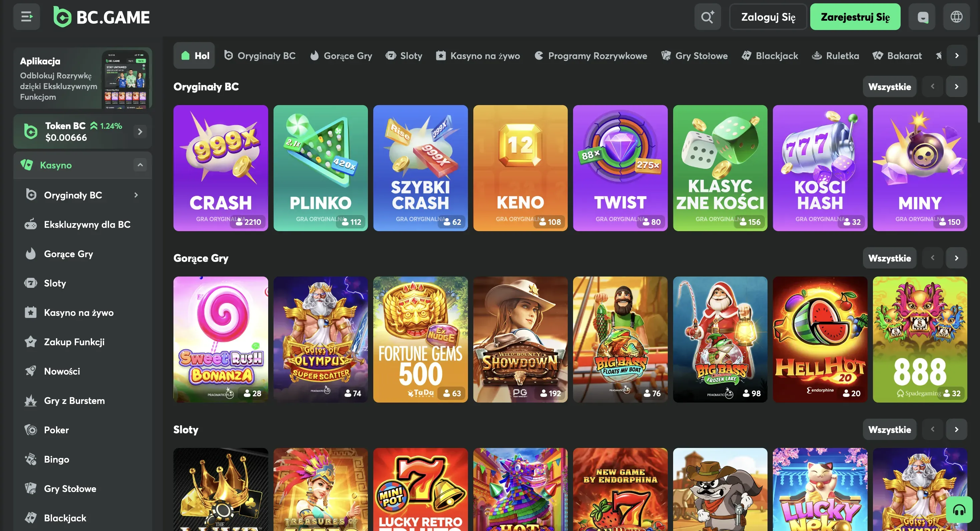View all Gorące Gry with Wszystkie
Screen dimensions: 980x531
[x=890, y=258]
